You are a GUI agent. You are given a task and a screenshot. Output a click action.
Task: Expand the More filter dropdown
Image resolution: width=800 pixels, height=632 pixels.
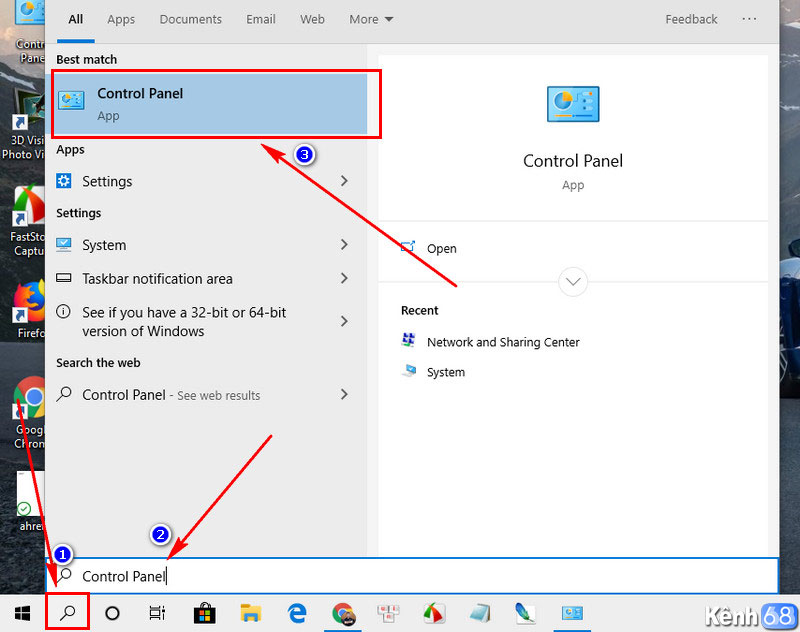click(371, 19)
